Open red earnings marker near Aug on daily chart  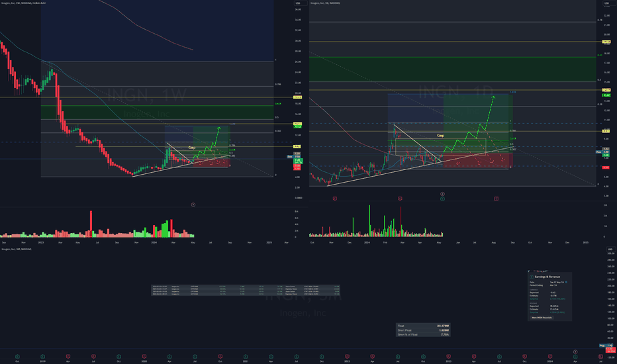click(x=497, y=199)
